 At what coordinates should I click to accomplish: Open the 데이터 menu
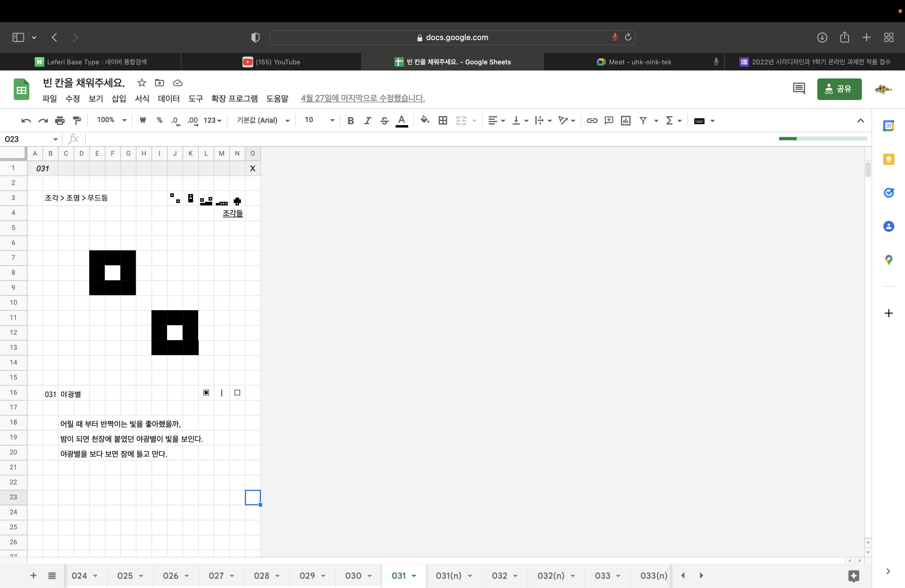pos(168,98)
